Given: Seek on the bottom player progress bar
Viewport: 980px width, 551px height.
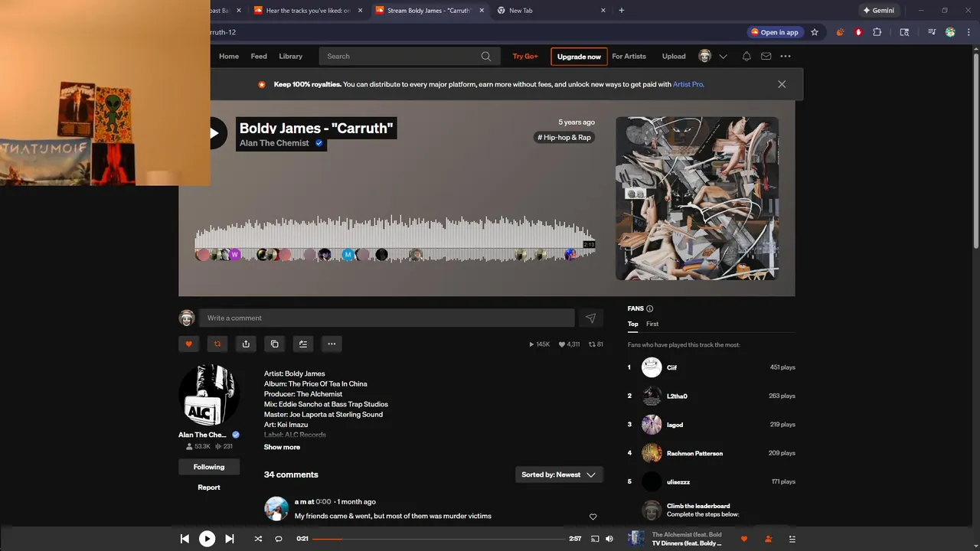Looking at the screenshot, I should pyautogui.click(x=438, y=539).
